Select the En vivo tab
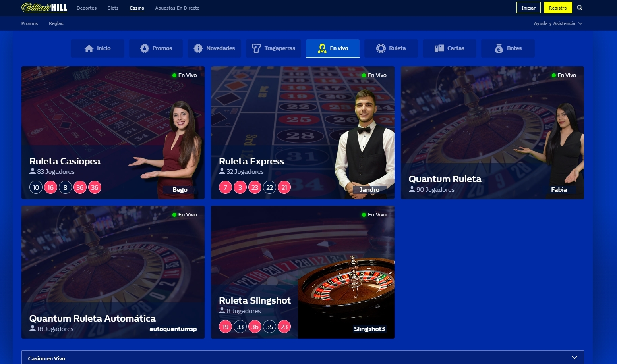The image size is (617, 364). [x=333, y=48]
